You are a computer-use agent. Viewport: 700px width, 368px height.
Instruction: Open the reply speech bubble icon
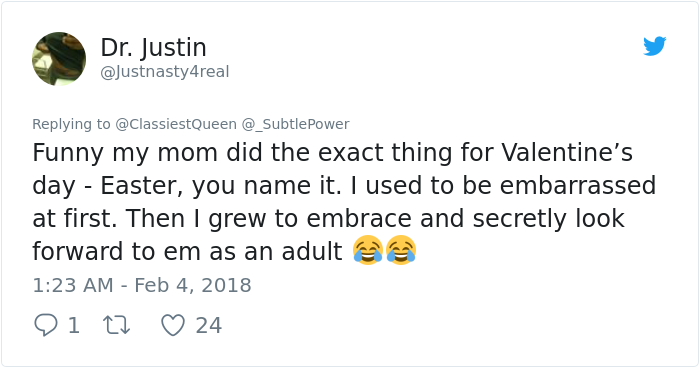click(46, 325)
